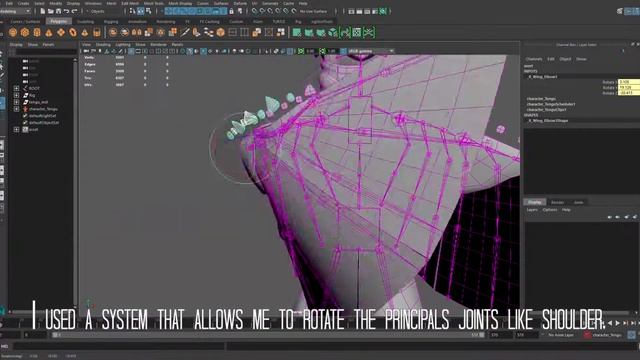
Task: Expand the Rig node in Outliner
Action: (16, 95)
